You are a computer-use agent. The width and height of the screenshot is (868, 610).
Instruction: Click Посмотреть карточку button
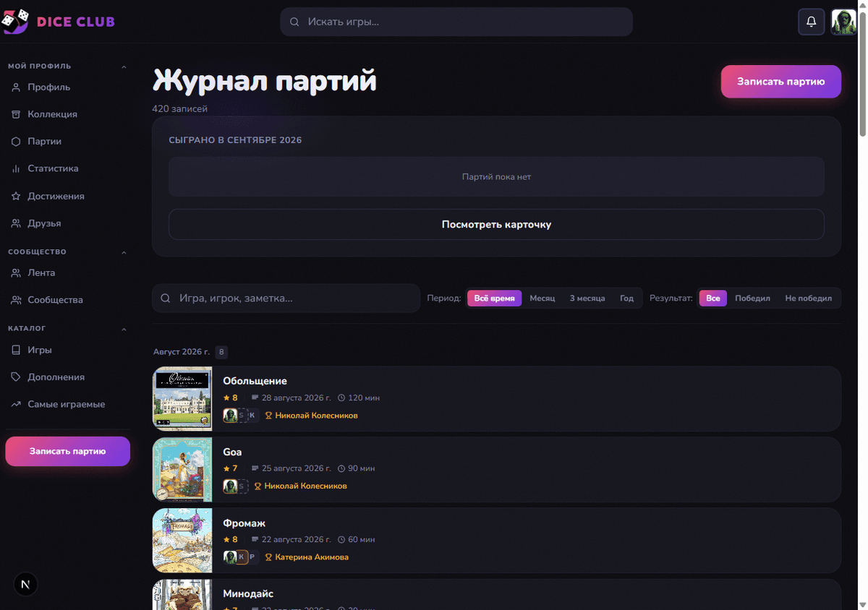(x=496, y=225)
